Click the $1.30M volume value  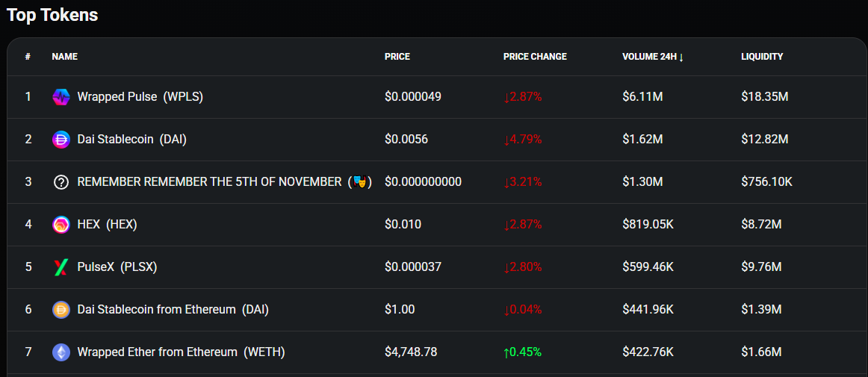point(642,181)
